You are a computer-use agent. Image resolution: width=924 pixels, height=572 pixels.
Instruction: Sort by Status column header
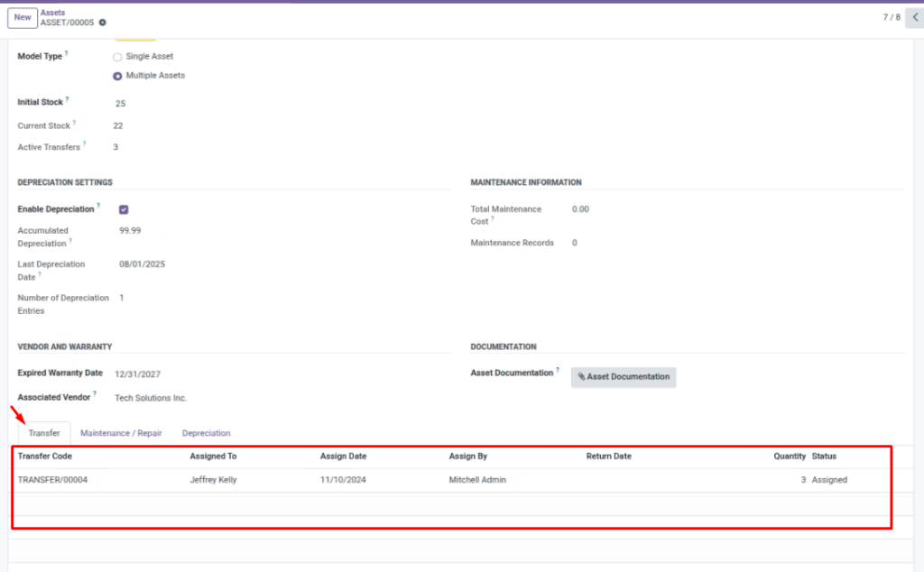pos(824,456)
